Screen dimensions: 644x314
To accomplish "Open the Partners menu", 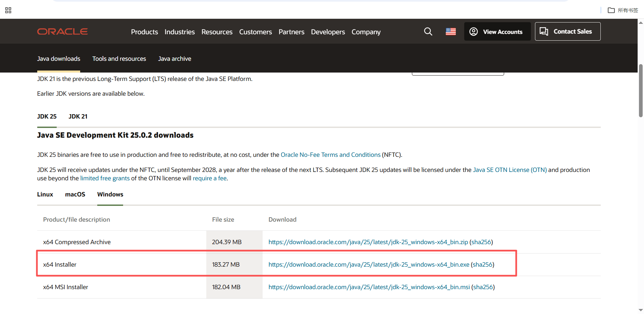I will coord(291,32).
